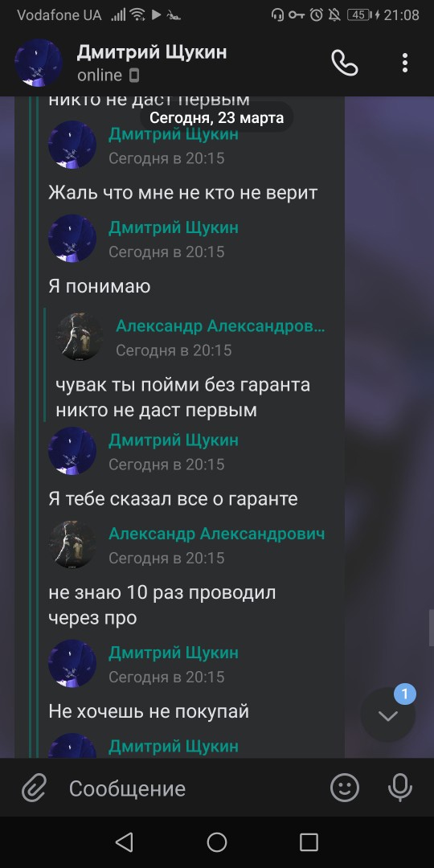Tap the attachment paperclip icon

tap(34, 788)
